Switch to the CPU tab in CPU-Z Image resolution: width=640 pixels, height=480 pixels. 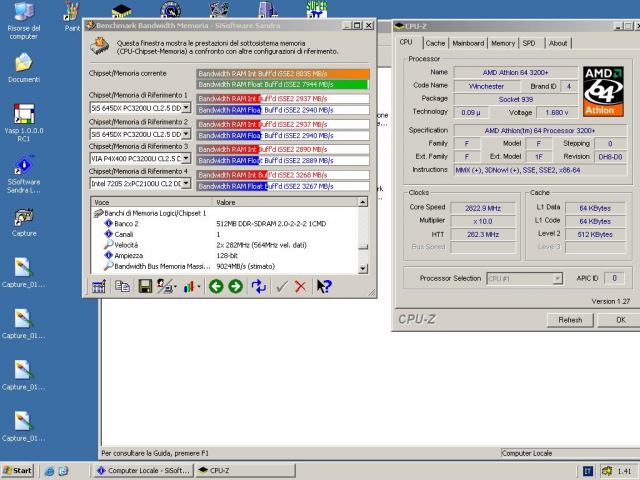pyautogui.click(x=406, y=42)
